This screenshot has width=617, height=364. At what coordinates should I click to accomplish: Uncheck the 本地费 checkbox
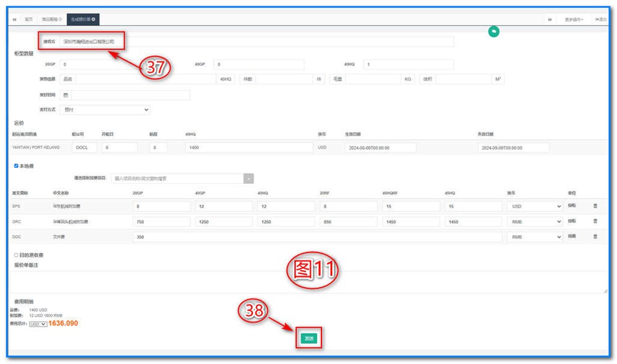click(16, 165)
